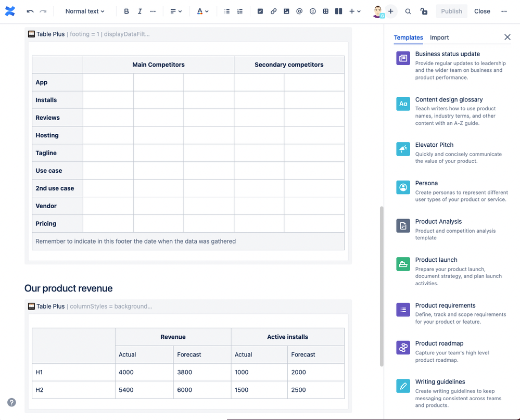Open the text color picker

pos(203,11)
